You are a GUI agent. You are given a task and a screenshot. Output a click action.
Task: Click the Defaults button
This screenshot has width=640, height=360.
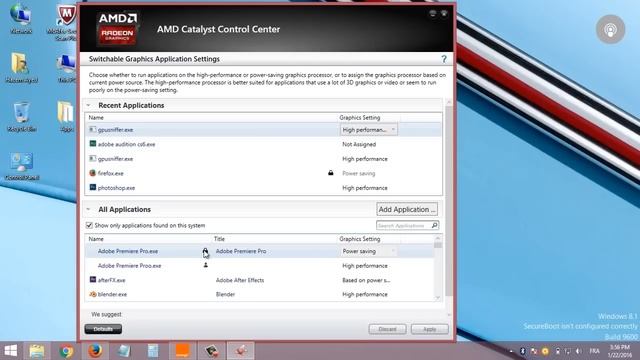click(103, 329)
